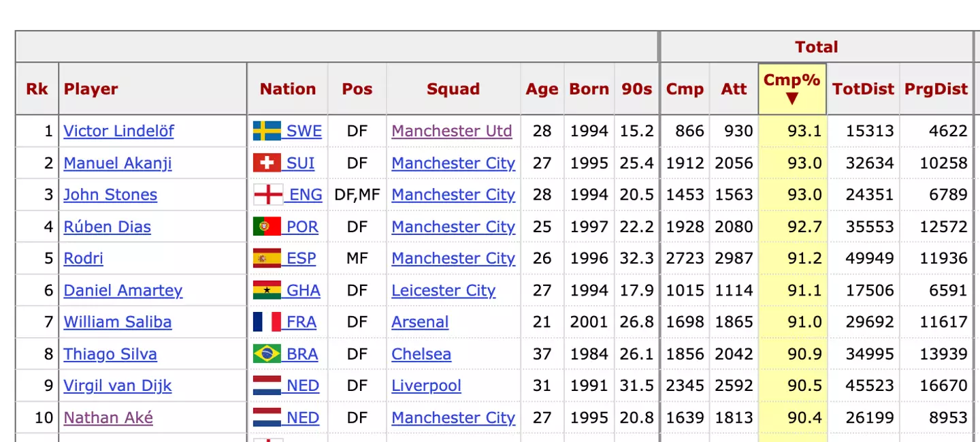Image resolution: width=980 pixels, height=442 pixels.
Task: Open the Arsenal squad link
Action: (420, 321)
